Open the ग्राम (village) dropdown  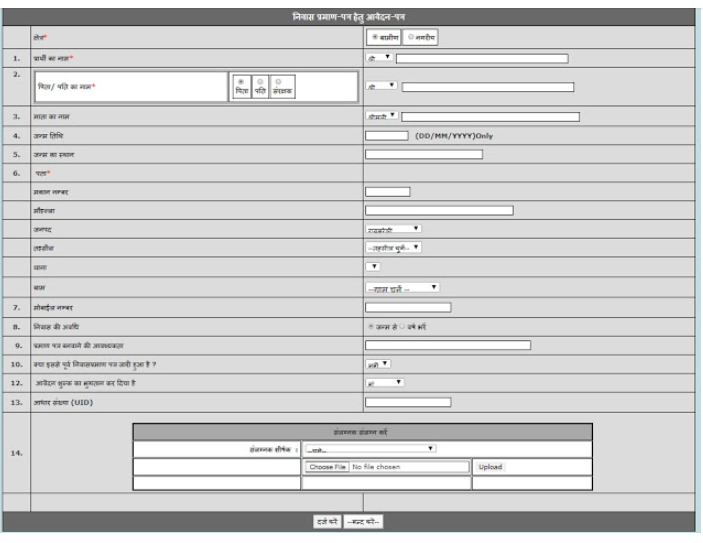[x=402, y=287]
